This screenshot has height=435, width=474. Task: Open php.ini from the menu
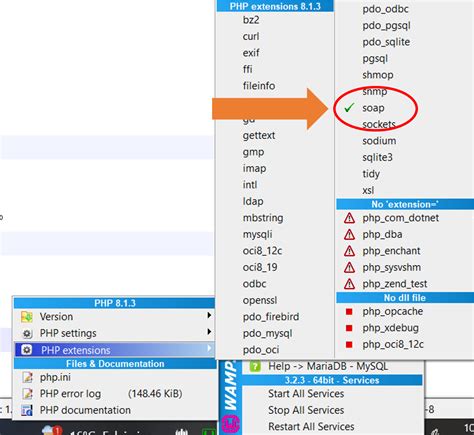pyautogui.click(x=114, y=377)
